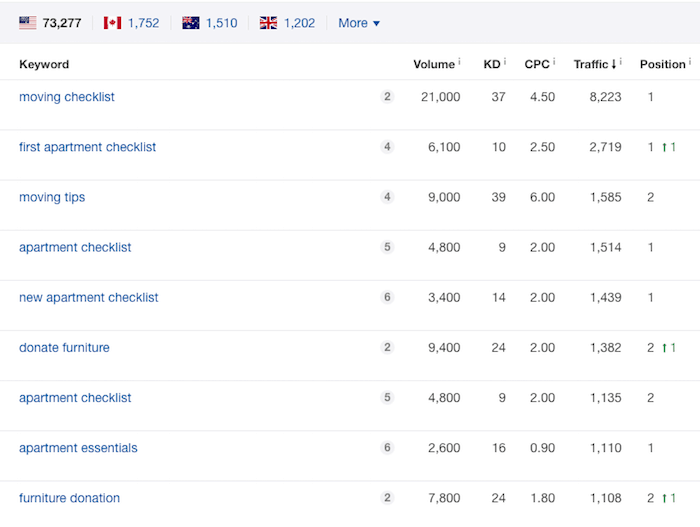Click the 6.00 CPC value

click(x=542, y=197)
